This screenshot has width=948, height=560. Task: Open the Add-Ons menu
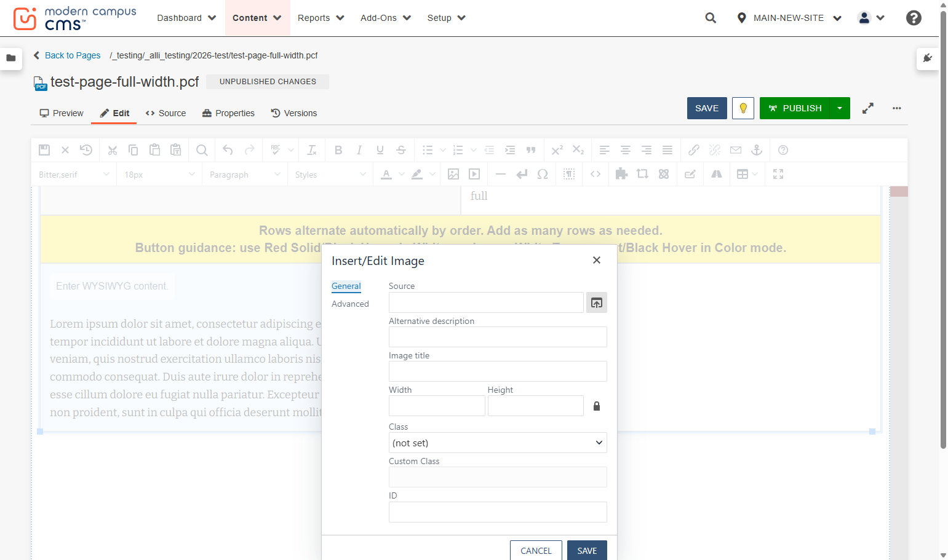point(385,18)
